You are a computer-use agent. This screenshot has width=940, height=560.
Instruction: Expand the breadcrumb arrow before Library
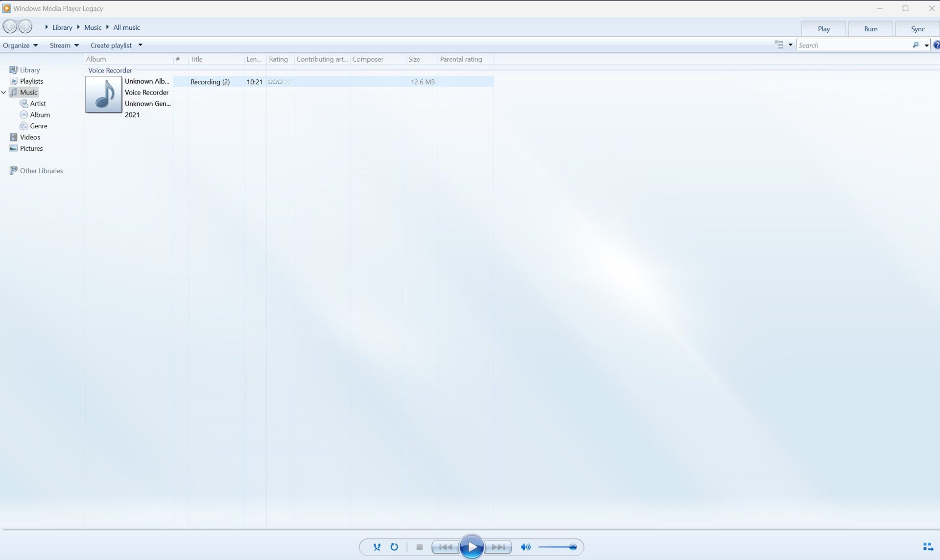[47, 27]
